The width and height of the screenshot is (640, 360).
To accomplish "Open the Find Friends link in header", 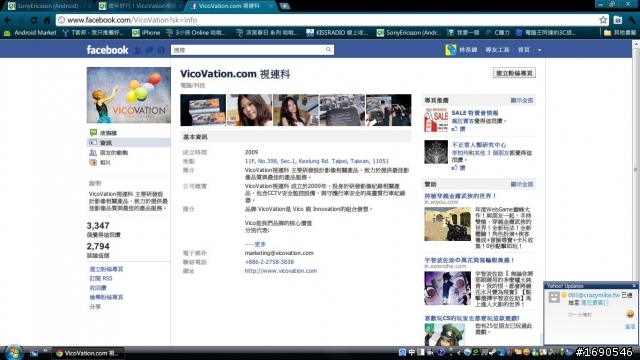I will (497, 50).
